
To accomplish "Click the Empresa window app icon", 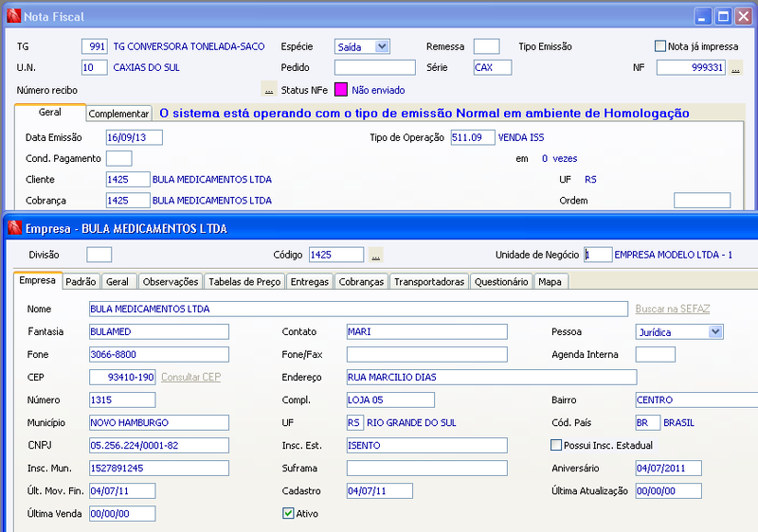I will click(15, 228).
